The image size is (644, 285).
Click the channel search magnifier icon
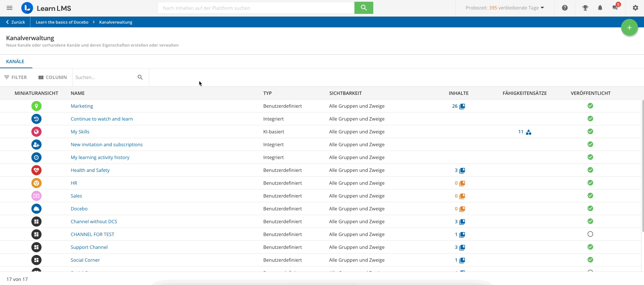140,77
